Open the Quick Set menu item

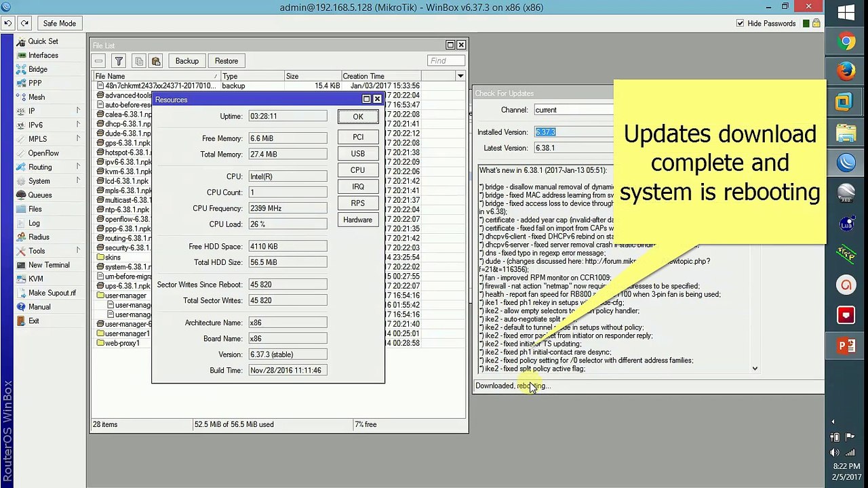(x=43, y=41)
